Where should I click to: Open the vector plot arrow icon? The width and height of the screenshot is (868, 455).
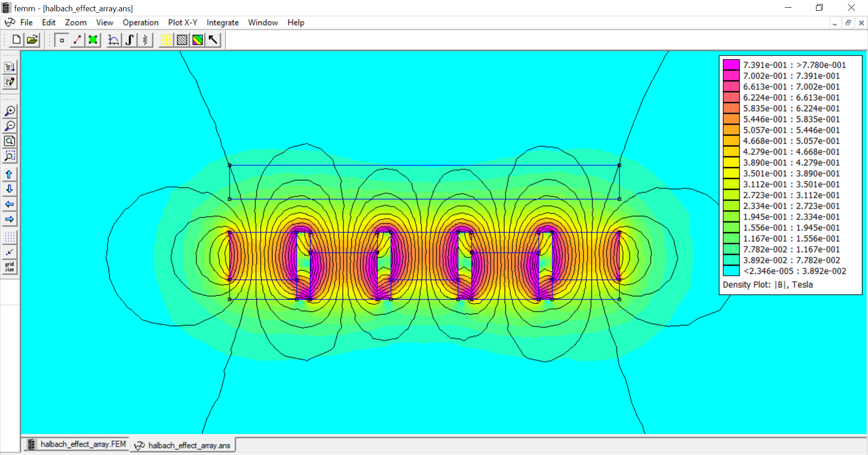point(213,40)
